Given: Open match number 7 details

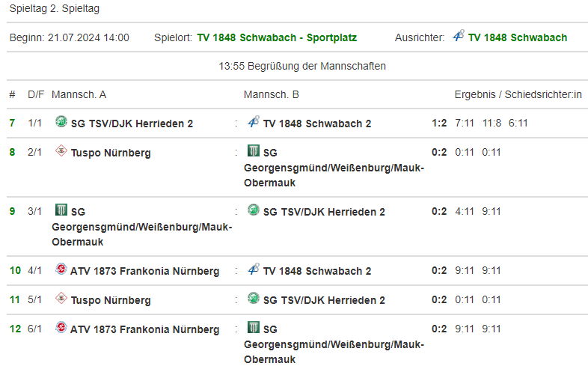Looking at the screenshot, I should pyautogui.click(x=12, y=123).
